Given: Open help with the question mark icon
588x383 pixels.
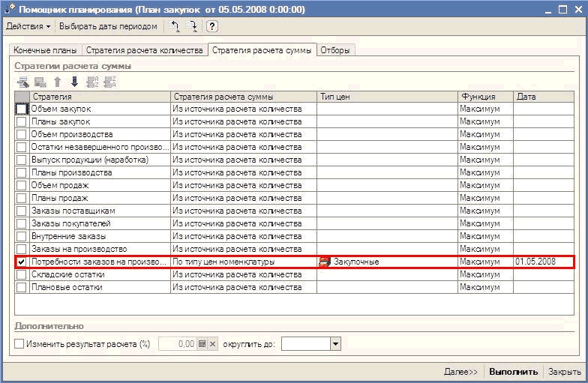Looking at the screenshot, I should point(211,26).
